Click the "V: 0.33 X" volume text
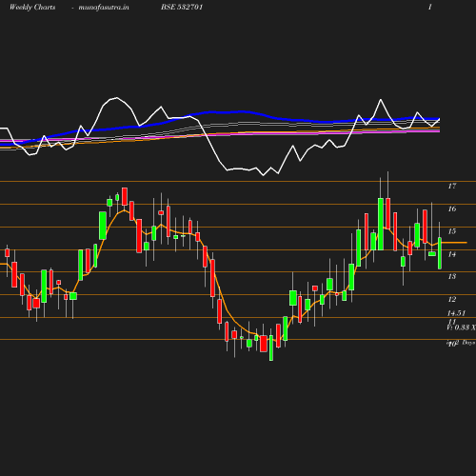 [461, 327]
